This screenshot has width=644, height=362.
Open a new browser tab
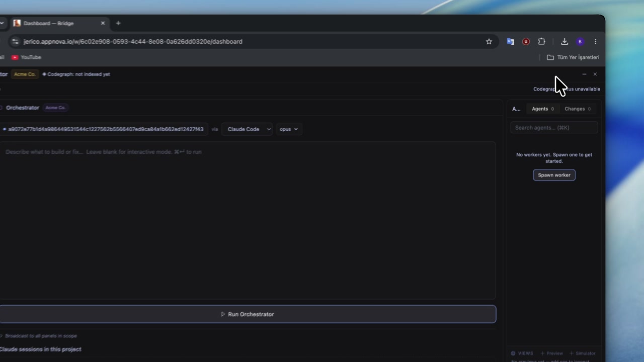pyautogui.click(x=118, y=23)
